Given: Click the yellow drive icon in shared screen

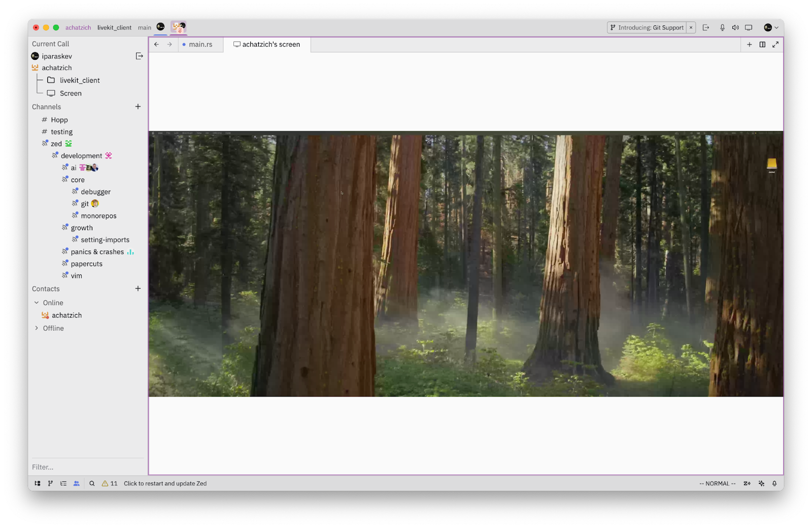Looking at the screenshot, I should [772, 164].
